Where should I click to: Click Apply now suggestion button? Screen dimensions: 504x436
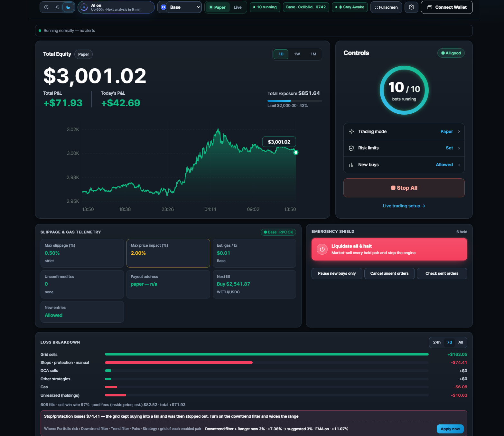(450, 429)
